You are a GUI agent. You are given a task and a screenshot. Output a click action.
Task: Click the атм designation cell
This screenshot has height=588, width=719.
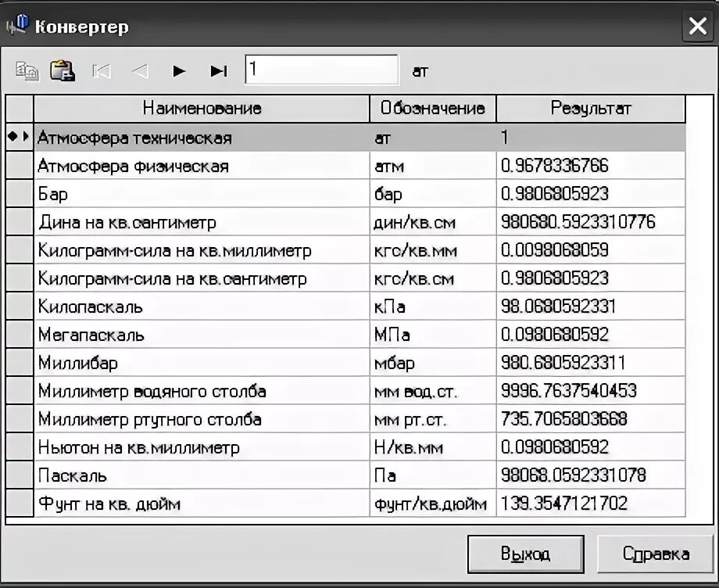[433, 166]
